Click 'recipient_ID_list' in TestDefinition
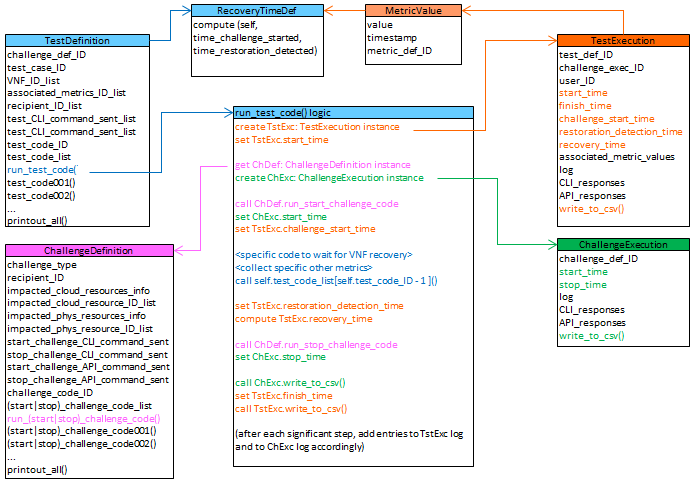Viewport: 696px width, 483px height. (44, 106)
